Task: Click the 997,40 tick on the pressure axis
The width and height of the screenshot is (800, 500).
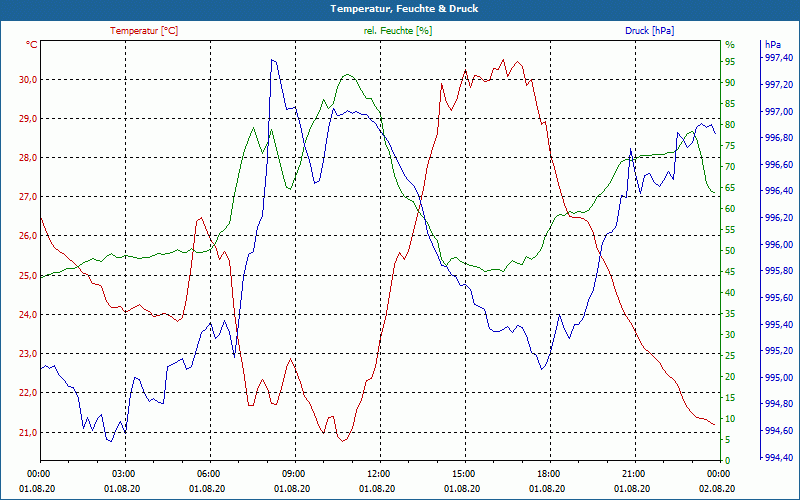Action: point(779,58)
